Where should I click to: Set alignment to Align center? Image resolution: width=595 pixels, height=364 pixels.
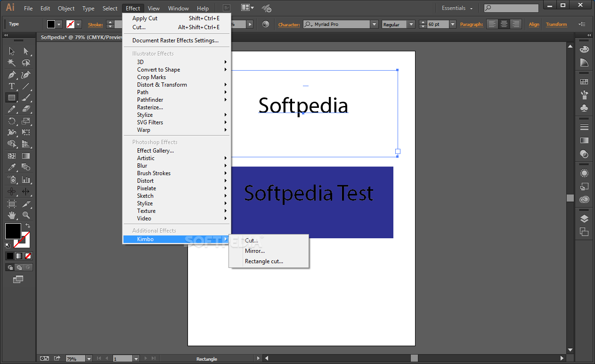pos(504,24)
